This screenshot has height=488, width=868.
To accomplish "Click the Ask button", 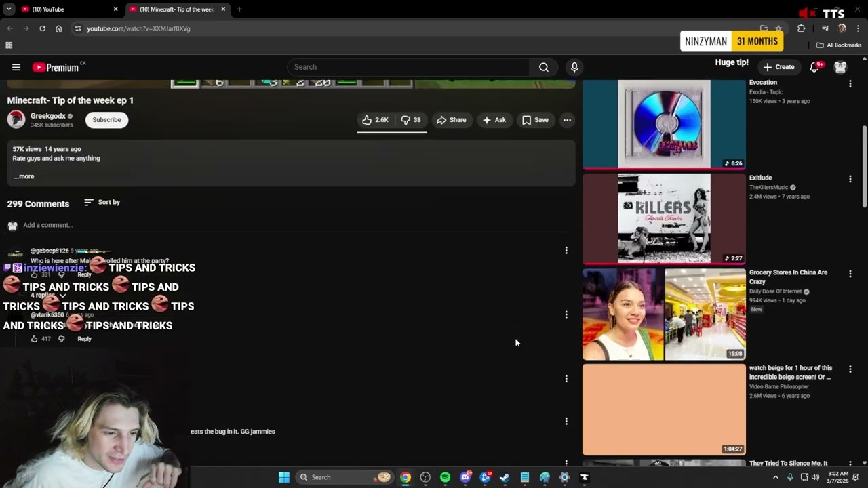I will click(494, 120).
